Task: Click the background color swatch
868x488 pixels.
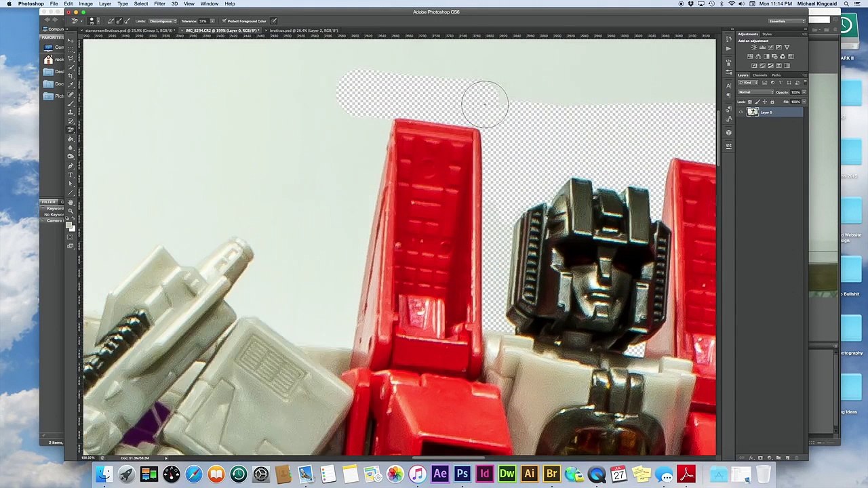Action: tap(73, 228)
